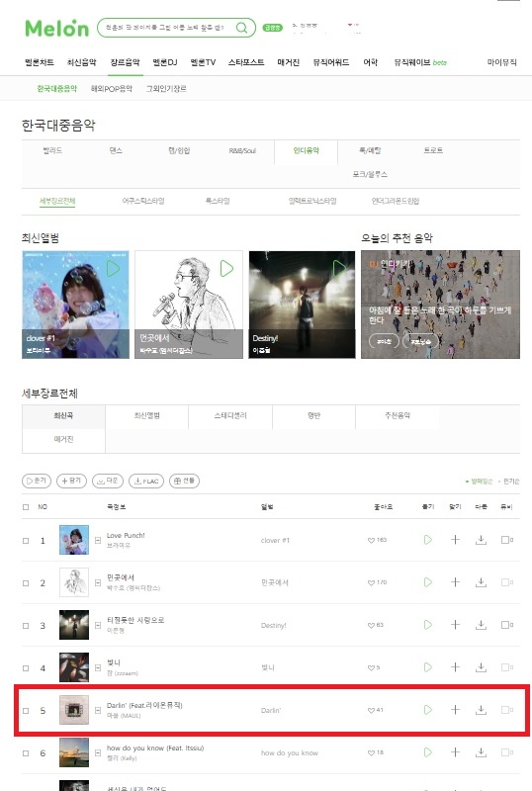The width and height of the screenshot is (532, 791).
Task: Add Darlin' track to playlist with plus icon
Action: [x=455, y=710]
